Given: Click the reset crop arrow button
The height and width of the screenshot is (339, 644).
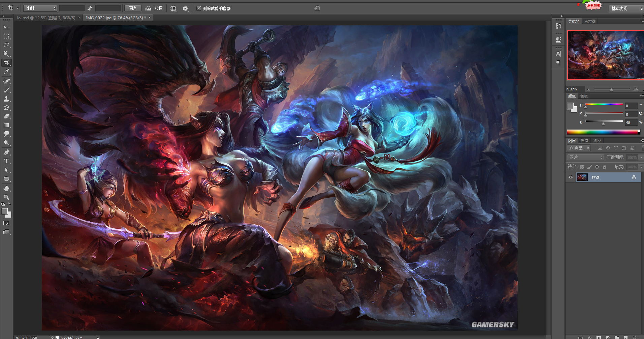Looking at the screenshot, I should 317,8.
